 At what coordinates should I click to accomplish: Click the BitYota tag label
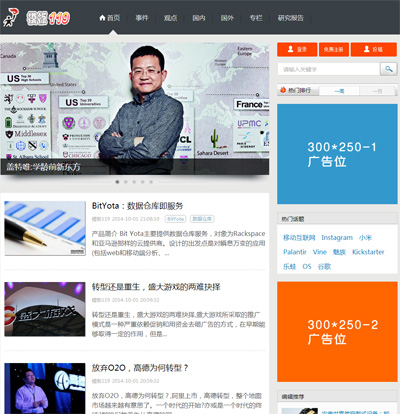click(x=175, y=219)
